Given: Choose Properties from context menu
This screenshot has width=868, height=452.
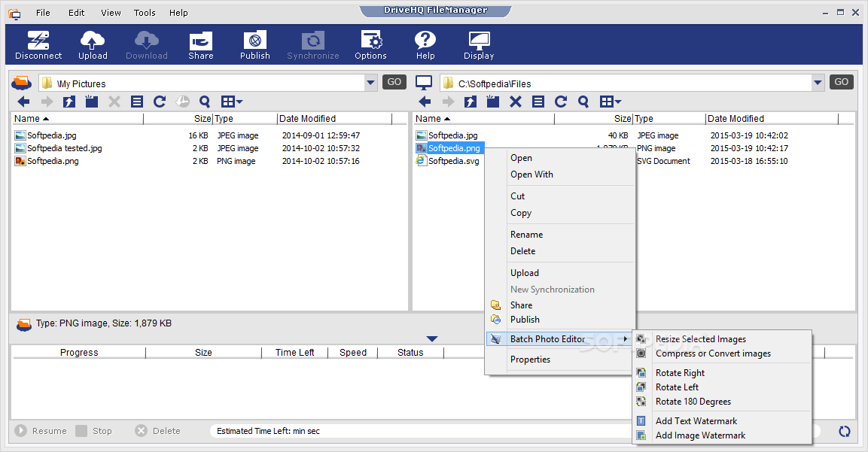Looking at the screenshot, I should pyautogui.click(x=530, y=359).
